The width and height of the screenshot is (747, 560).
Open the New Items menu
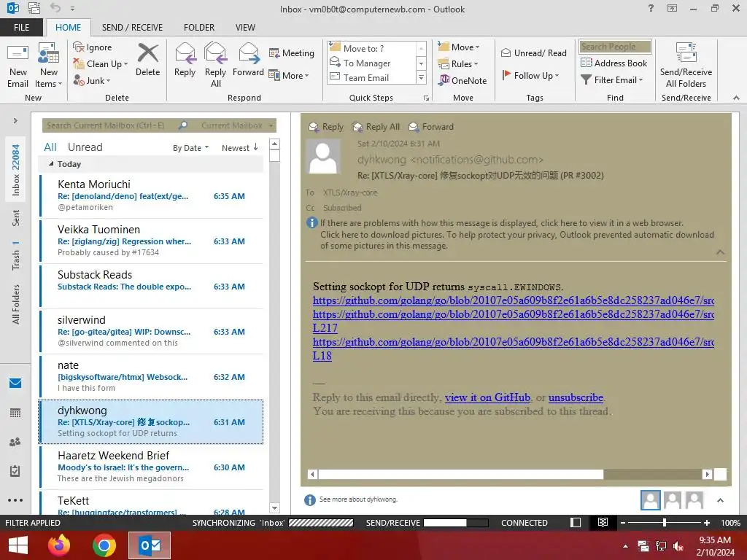point(49,66)
